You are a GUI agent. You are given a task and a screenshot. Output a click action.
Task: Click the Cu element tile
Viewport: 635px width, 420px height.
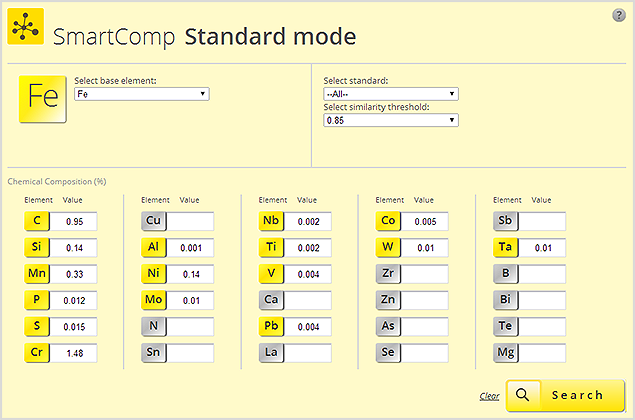153,221
